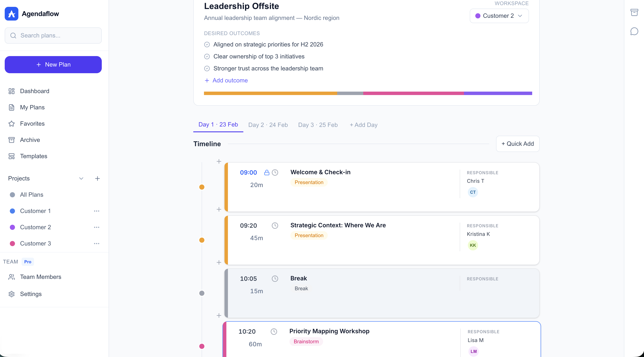Create a New Plan
The height and width of the screenshot is (357, 644).
(x=53, y=65)
